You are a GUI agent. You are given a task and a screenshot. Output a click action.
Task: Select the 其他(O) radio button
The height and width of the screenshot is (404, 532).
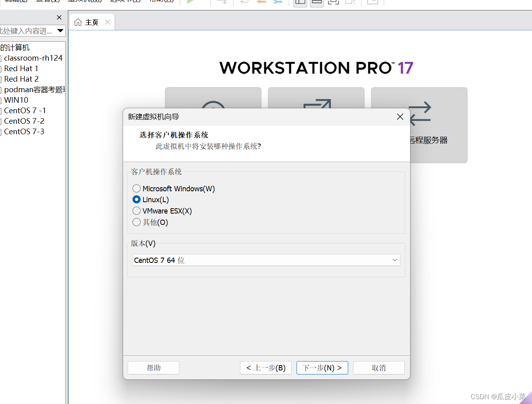pyautogui.click(x=137, y=222)
